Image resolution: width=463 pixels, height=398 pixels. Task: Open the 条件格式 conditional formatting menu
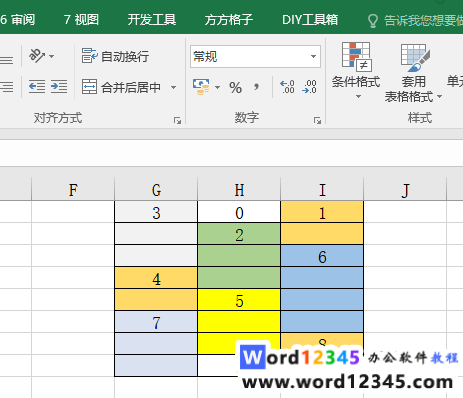[x=356, y=71]
